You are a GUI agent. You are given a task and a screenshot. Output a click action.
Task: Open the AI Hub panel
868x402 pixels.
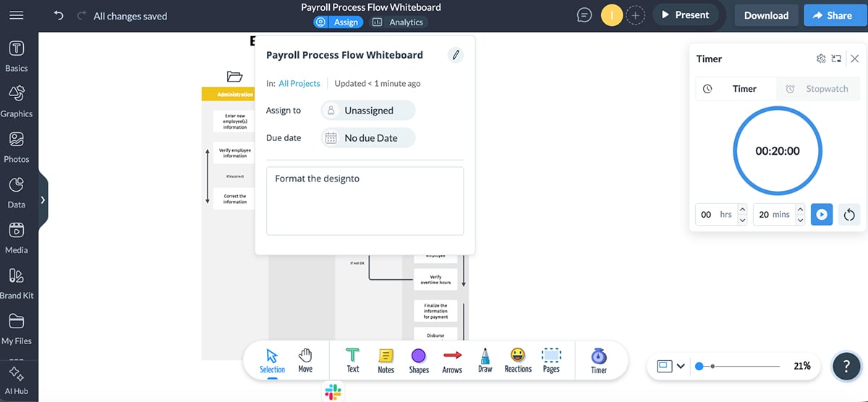[16, 382]
